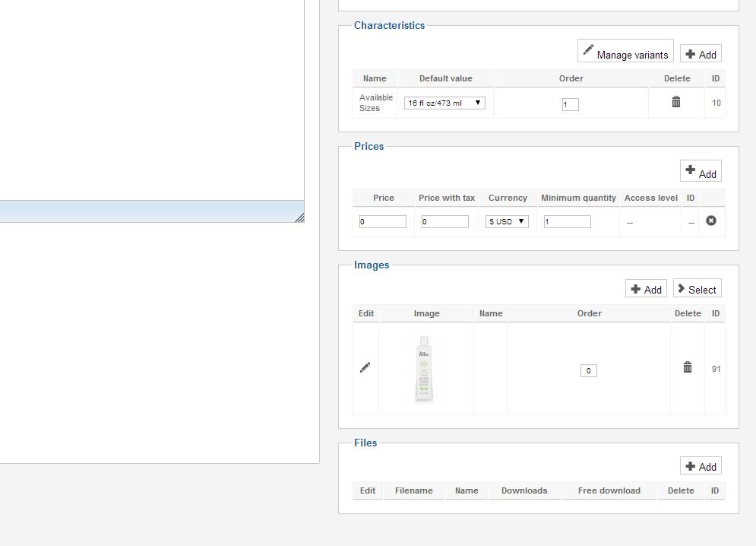Image resolution: width=756 pixels, height=546 pixels.
Task: Delete the product image via trash icon
Action: [688, 367]
